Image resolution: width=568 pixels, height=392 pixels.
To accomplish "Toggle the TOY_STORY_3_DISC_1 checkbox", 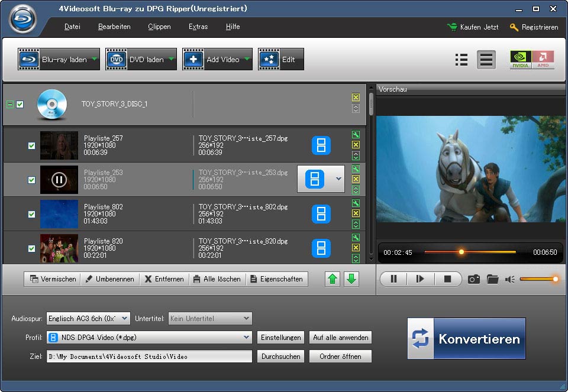I will click(x=20, y=104).
